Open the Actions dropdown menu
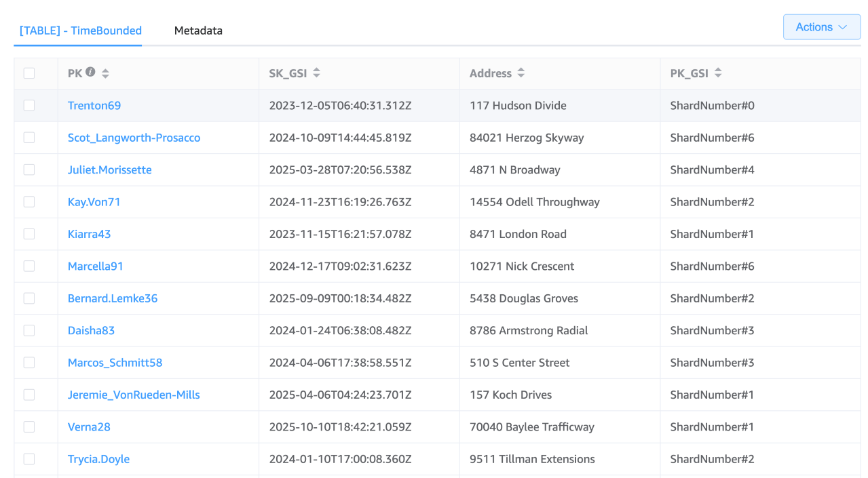Viewport: 868px width, 478px height. tap(821, 27)
